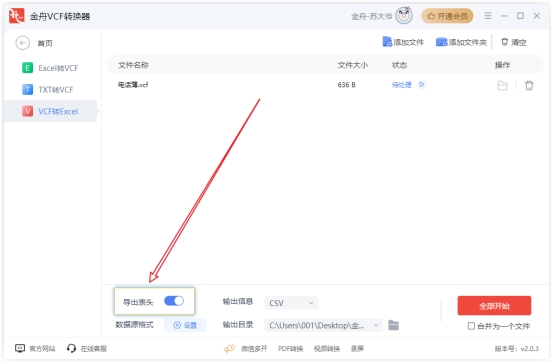Open the user avatar profile
This screenshot has width=553, height=364.
click(x=404, y=16)
